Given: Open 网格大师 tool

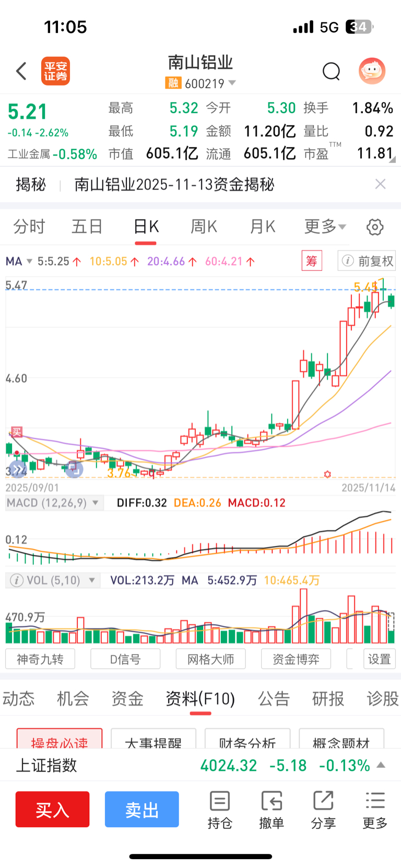Looking at the screenshot, I should pos(210,659).
